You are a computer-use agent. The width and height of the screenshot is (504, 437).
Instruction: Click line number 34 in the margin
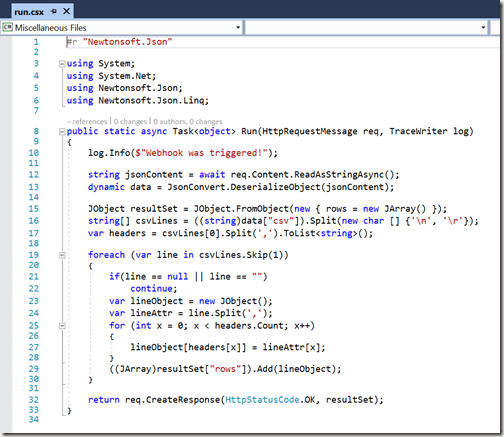34,420
